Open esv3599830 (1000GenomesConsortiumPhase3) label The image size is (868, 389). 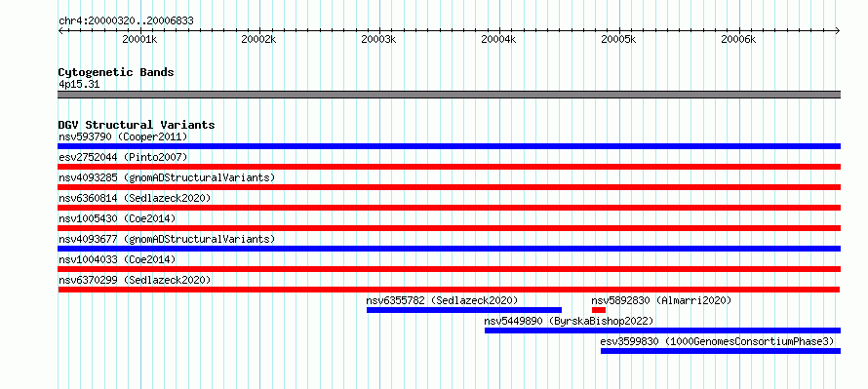[717, 341]
